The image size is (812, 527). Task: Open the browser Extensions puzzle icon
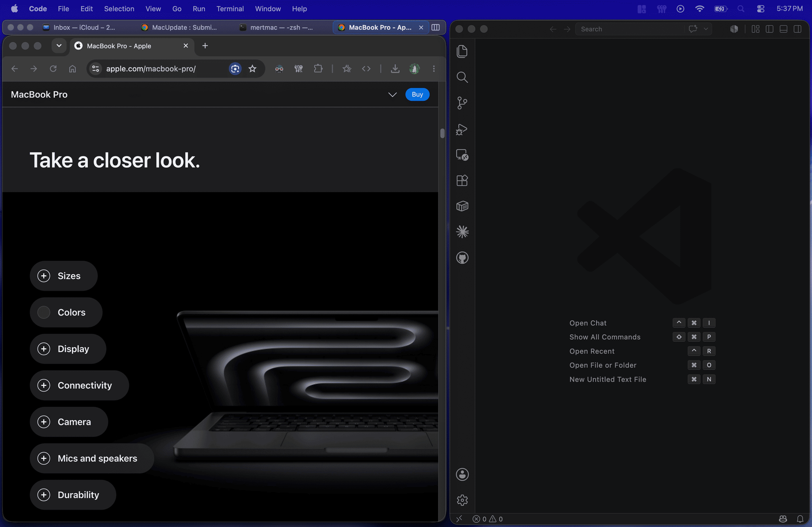(318, 68)
